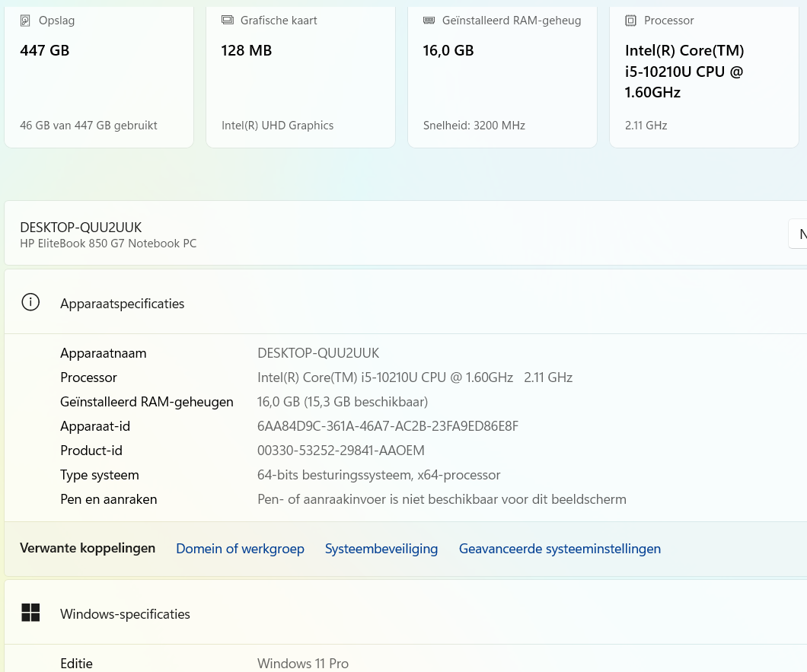Viewport: 807px width, 672px height.
Task: Click the "Verwante koppelingen" label
Action: tap(88, 548)
